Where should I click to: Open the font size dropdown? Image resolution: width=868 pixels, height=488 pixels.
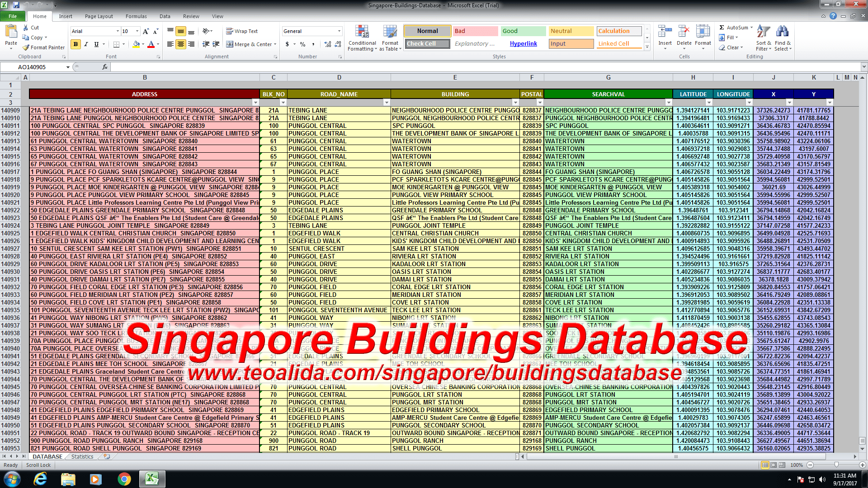pyautogui.click(x=137, y=31)
